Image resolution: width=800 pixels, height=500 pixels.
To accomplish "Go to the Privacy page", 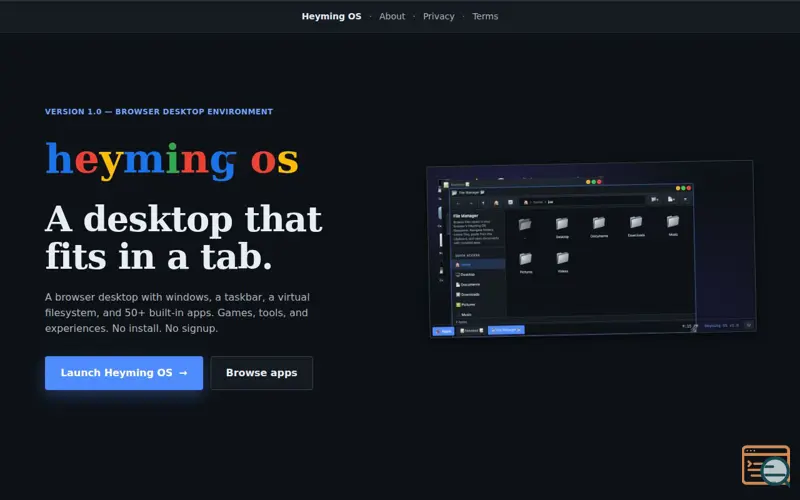I will [438, 16].
